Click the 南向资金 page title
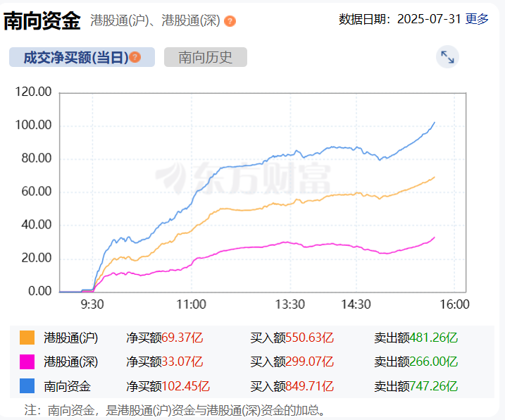 tap(42, 21)
